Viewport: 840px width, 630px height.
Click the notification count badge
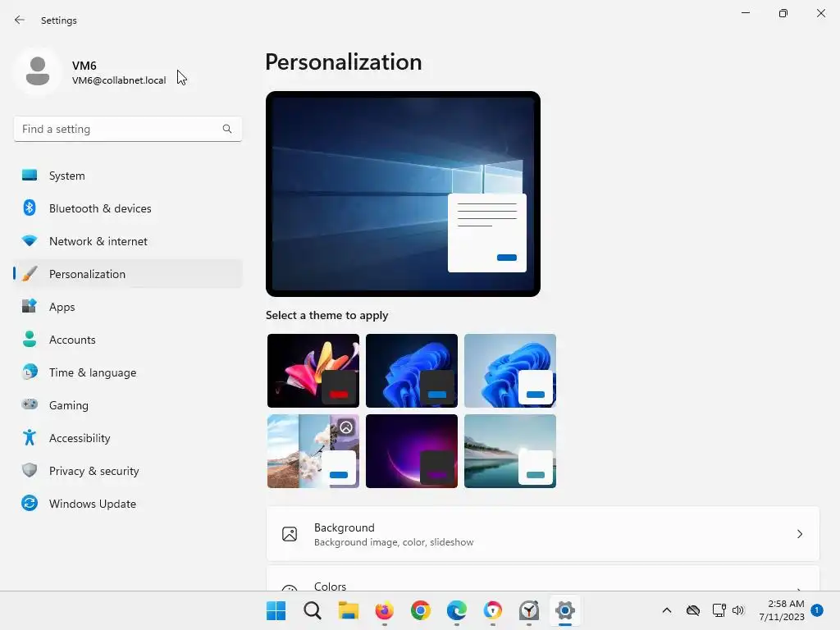817,610
